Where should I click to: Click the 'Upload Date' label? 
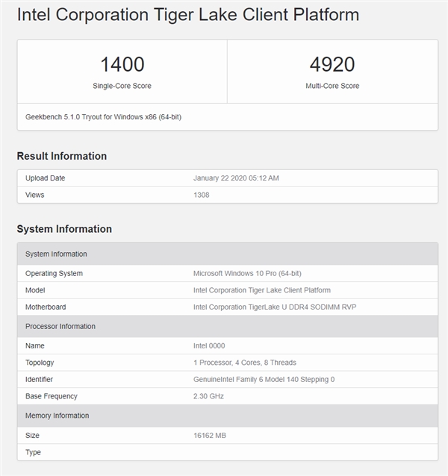[x=46, y=178]
